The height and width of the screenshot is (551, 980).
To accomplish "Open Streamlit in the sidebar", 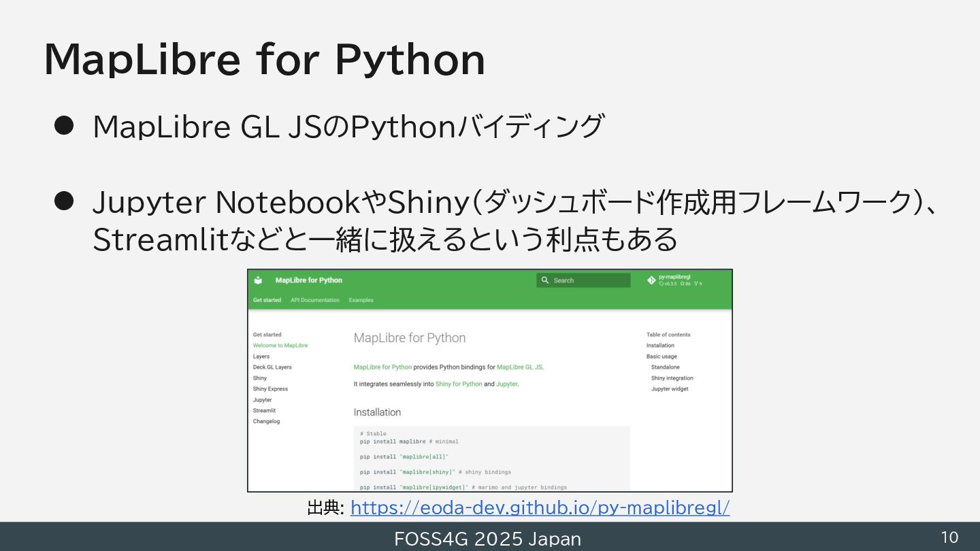I will point(264,411).
